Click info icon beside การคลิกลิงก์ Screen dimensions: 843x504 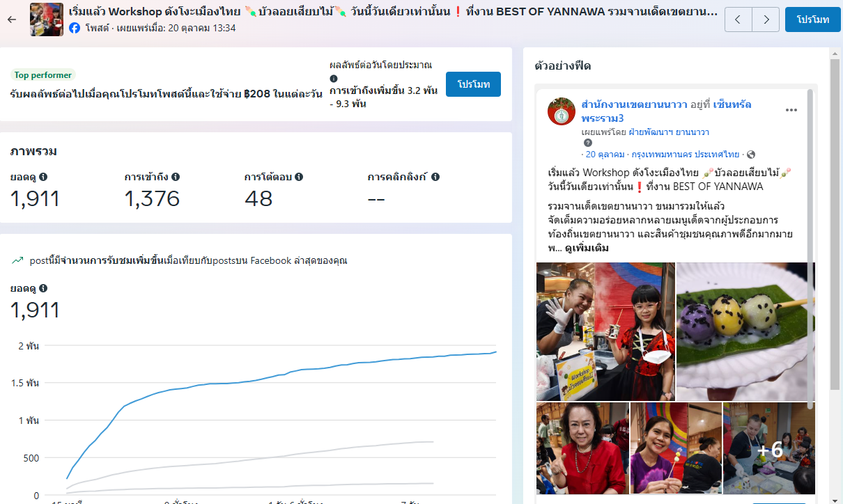(435, 177)
